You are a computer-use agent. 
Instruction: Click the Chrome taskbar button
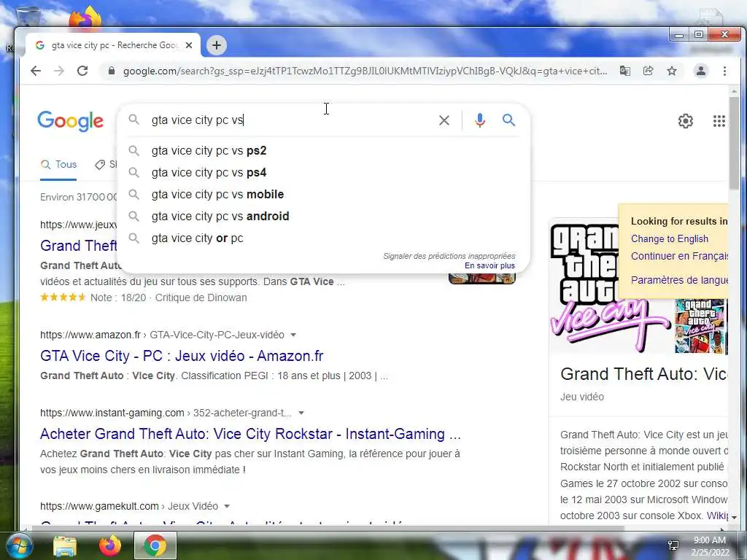click(x=155, y=545)
